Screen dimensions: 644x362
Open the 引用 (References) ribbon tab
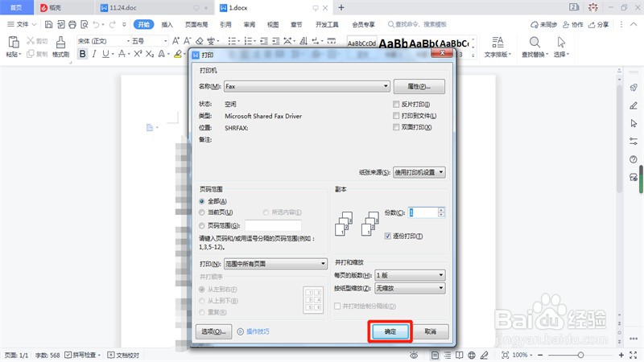(x=225, y=25)
